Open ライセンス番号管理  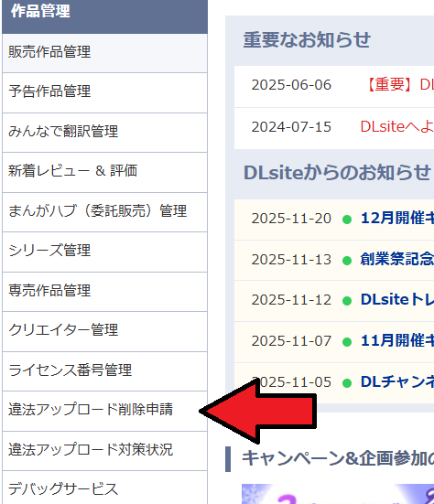point(104,371)
